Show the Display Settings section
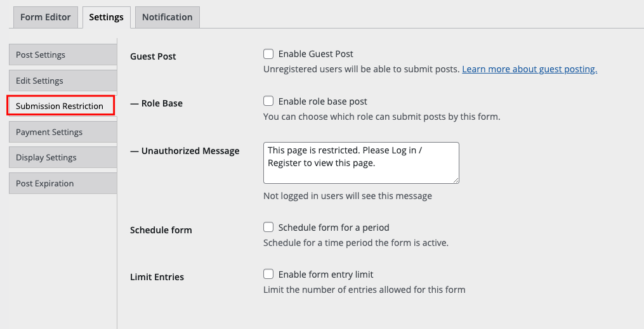Viewport: 644px width, 329px height. [63, 157]
